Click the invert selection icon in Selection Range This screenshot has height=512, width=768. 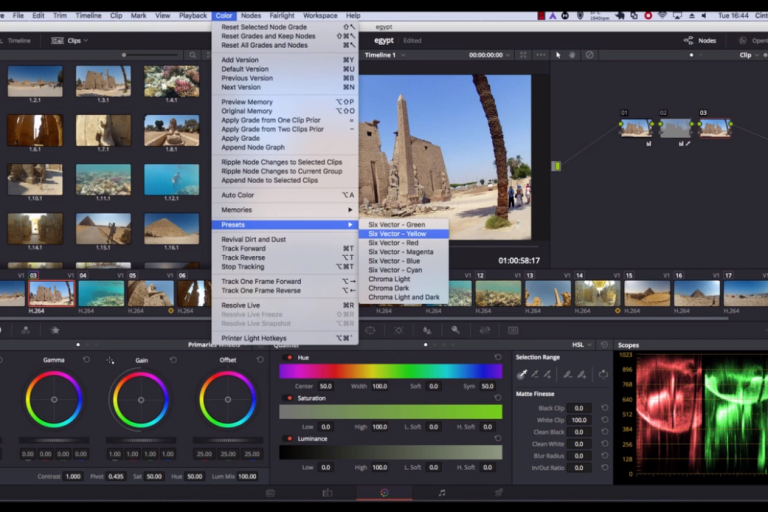(x=603, y=374)
